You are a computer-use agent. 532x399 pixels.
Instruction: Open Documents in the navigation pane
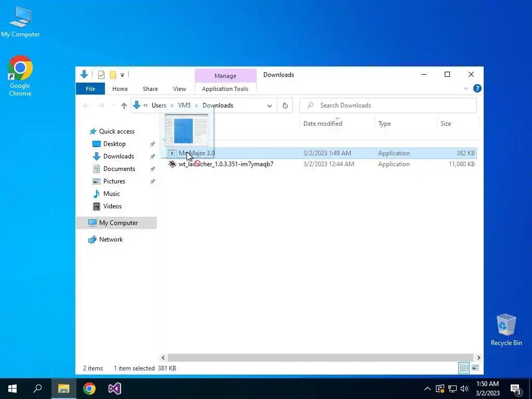click(x=119, y=169)
